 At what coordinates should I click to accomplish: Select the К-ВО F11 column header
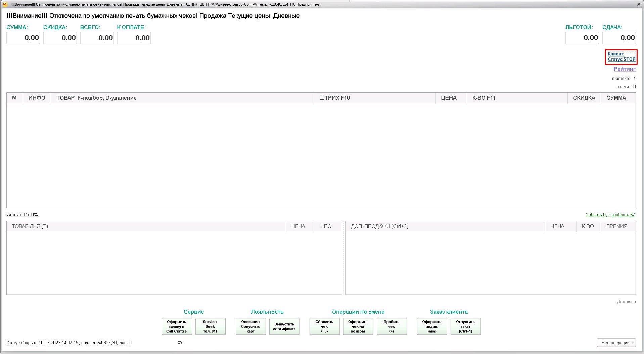484,98
